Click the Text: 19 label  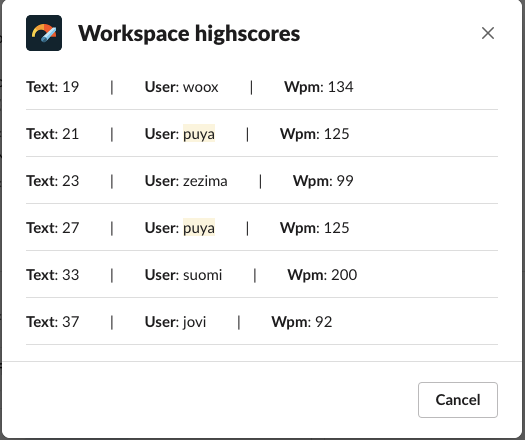point(53,87)
